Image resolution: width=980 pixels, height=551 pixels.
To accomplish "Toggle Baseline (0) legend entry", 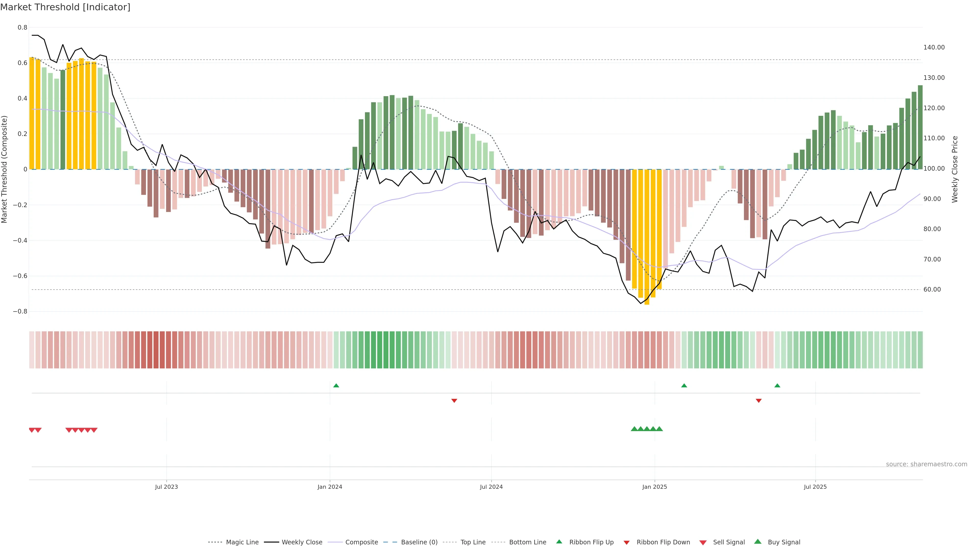I will point(419,542).
